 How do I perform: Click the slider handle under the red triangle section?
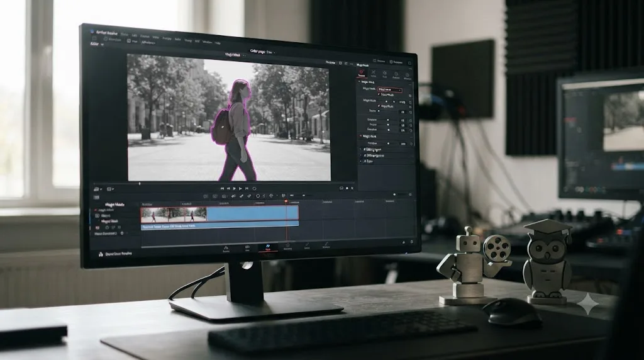click(388, 143)
